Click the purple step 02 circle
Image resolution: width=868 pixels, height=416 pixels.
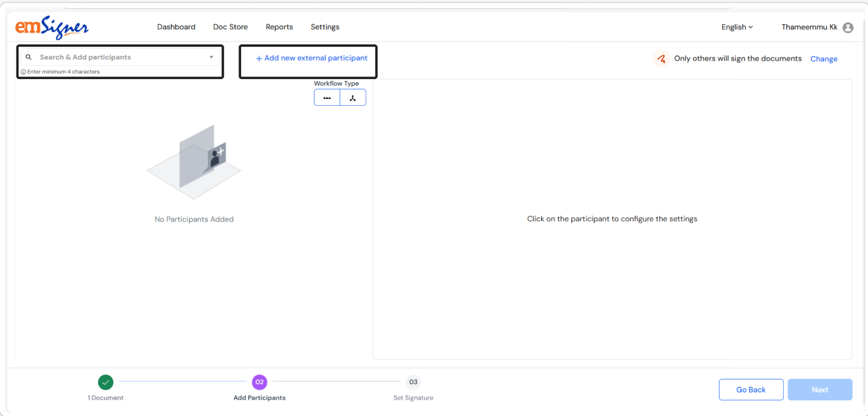259,382
